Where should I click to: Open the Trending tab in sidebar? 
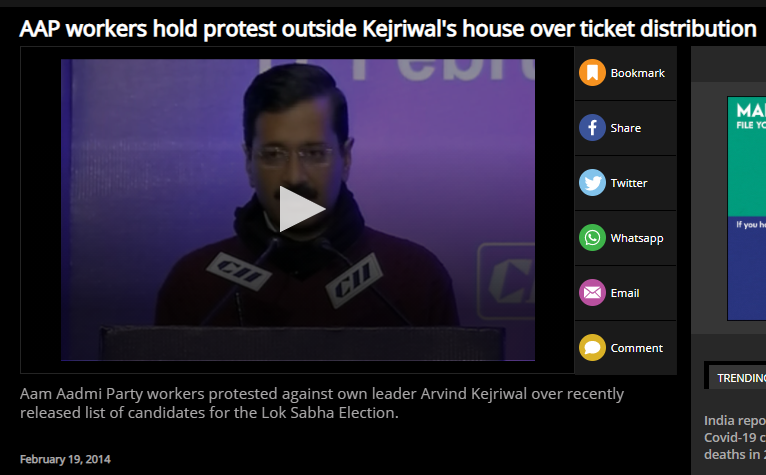click(x=741, y=378)
